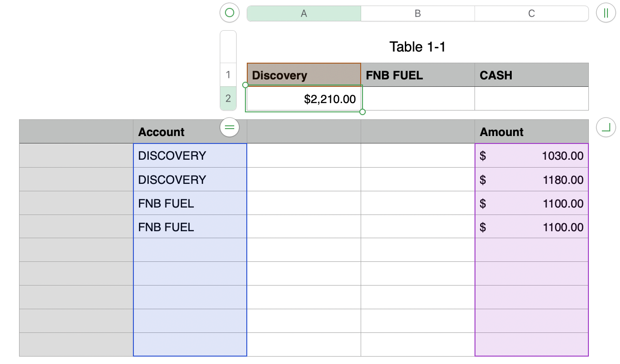Click the Table 1-1 title
620x364 pixels.
417,47
